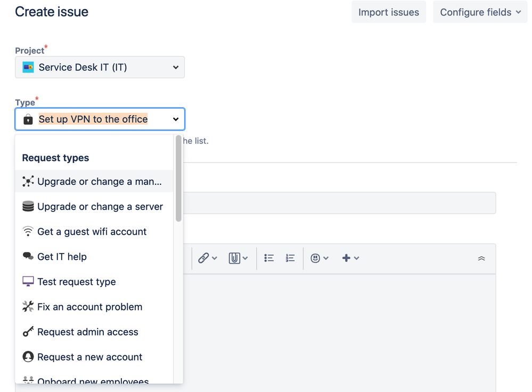Viewport: 532px width, 392px height.
Task: Select Get a guest wifi account request type
Action: point(94,232)
